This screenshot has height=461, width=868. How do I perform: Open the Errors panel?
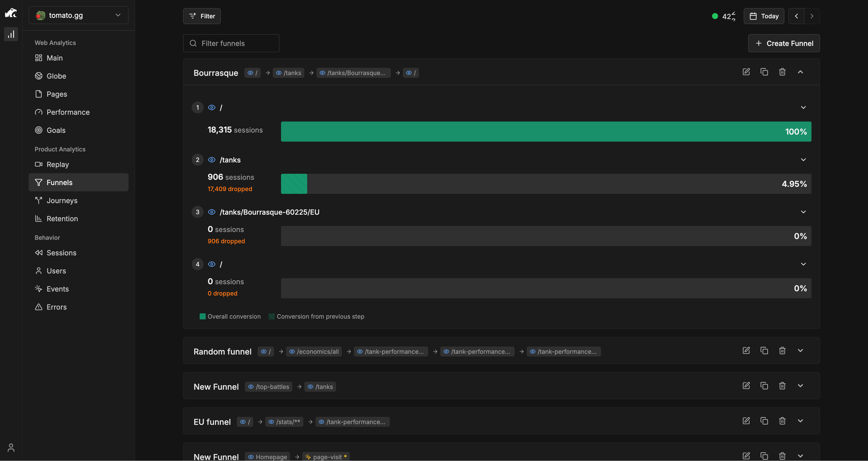click(57, 307)
